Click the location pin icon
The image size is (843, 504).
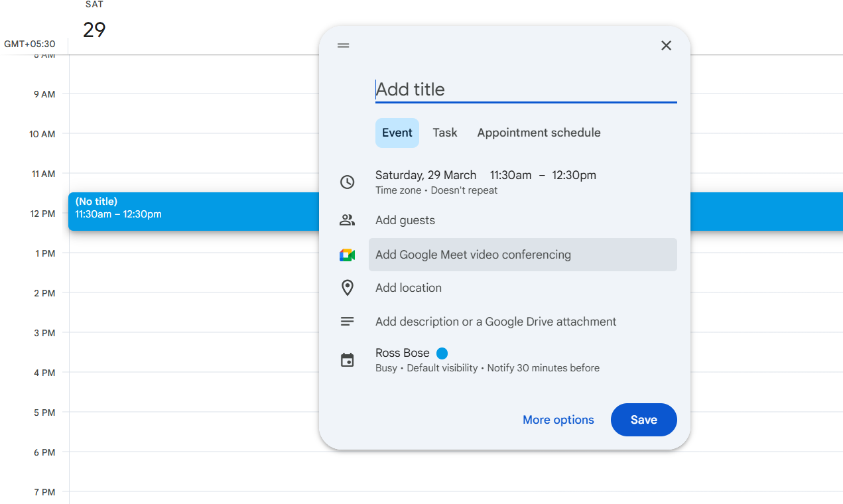point(348,288)
